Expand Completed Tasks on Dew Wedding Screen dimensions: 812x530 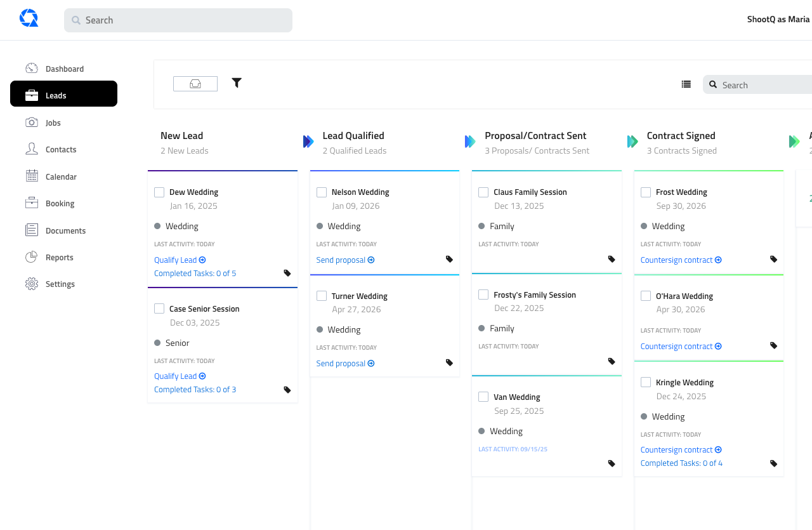click(x=195, y=274)
